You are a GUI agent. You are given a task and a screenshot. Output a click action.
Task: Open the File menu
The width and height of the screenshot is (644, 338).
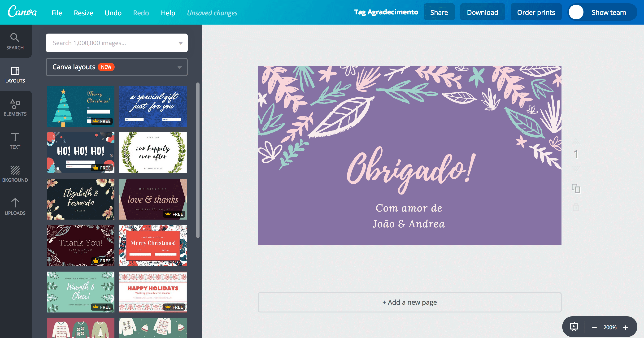click(57, 13)
